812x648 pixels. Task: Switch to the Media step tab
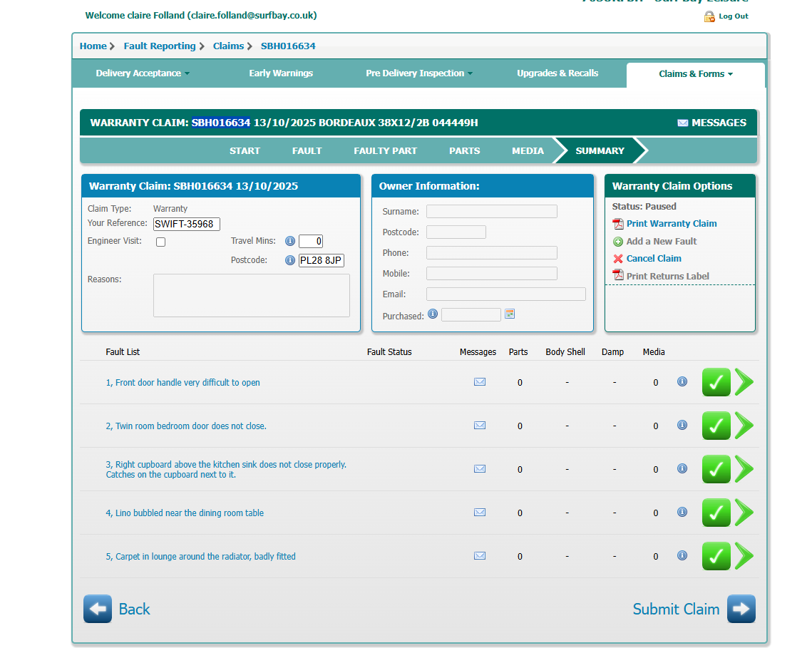point(528,150)
